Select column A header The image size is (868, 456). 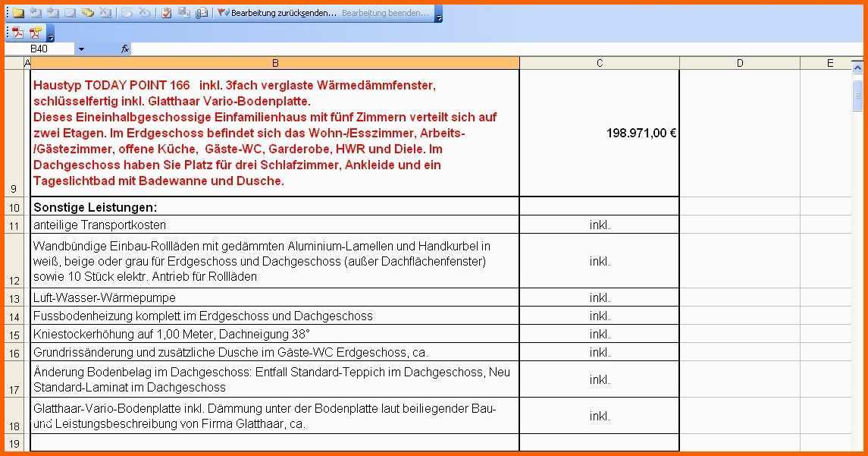pyautogui.click(x=27, y=63)
